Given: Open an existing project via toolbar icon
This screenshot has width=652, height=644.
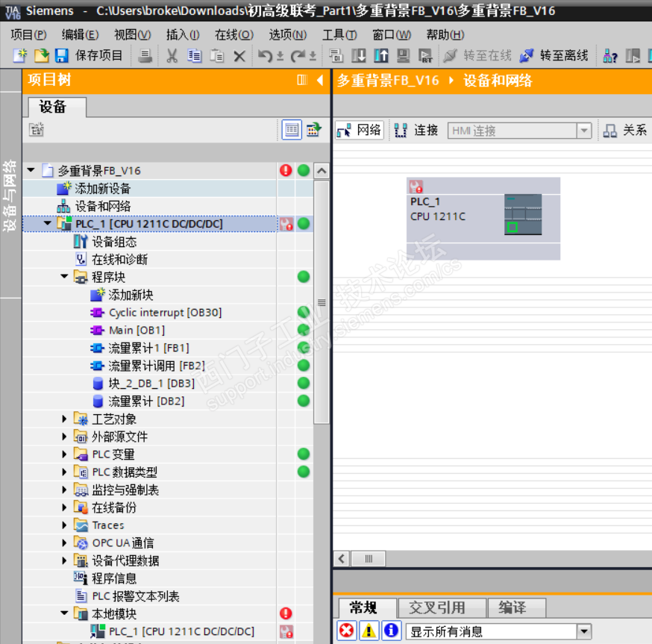Looking at the screenshot, I should pyautogui.click(x=41, y=55).
